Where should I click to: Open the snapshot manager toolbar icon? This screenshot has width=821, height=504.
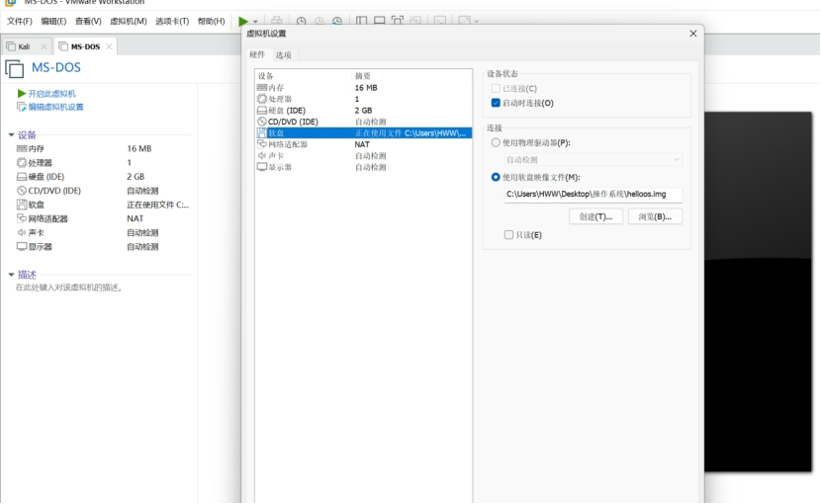point(337,21)
